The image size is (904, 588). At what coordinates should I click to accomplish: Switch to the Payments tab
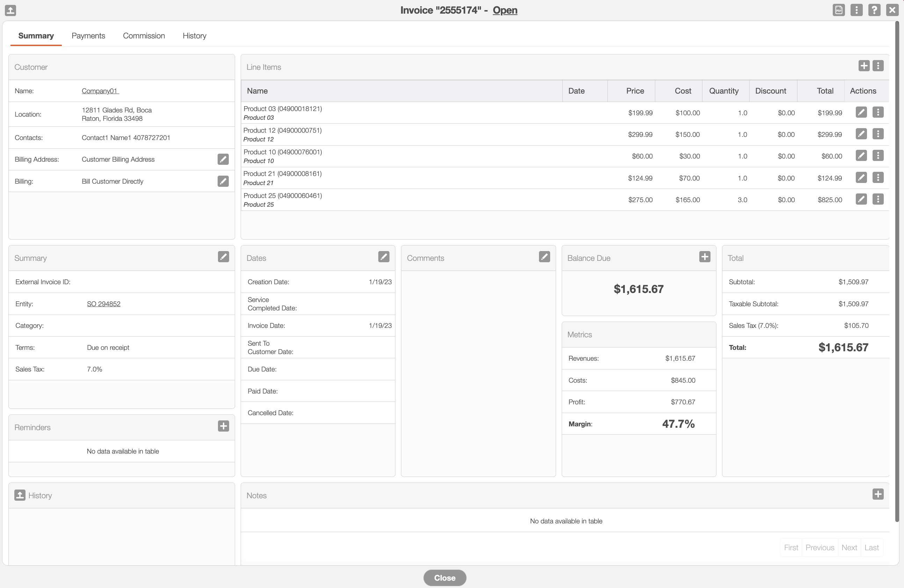tap(88, 36)
